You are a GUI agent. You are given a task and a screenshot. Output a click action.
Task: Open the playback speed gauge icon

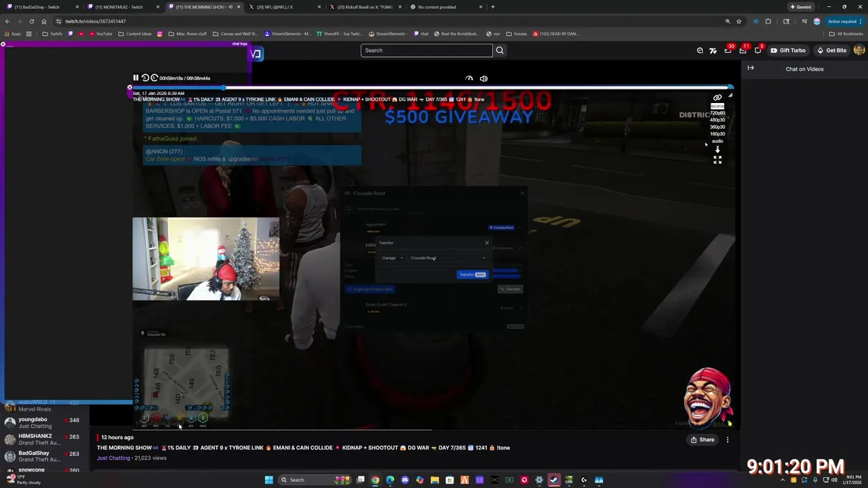pos(469,79)
